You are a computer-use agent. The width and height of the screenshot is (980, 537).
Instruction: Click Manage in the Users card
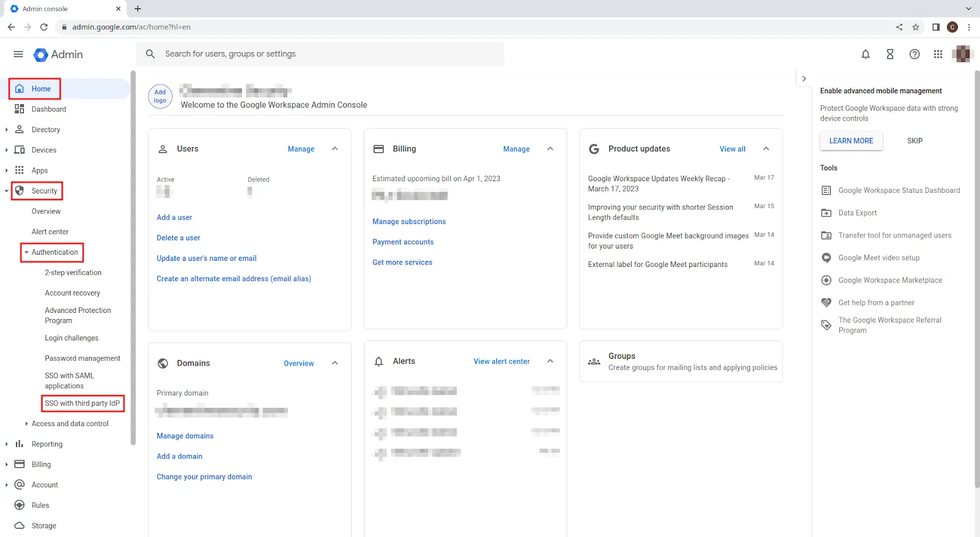click(301, 149)
